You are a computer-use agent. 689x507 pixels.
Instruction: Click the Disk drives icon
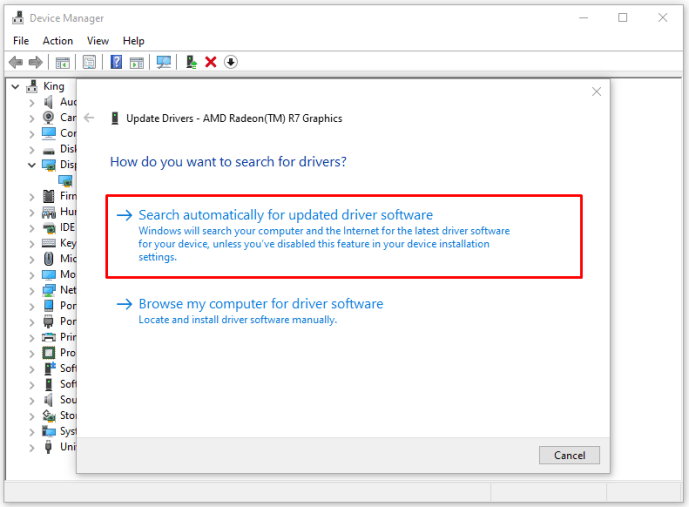point(48,150)
